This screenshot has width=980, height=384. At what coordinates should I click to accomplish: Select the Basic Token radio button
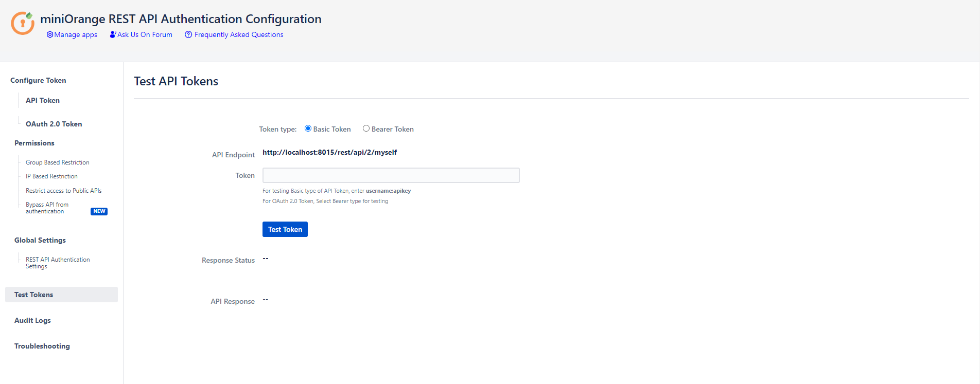[308, 129]
